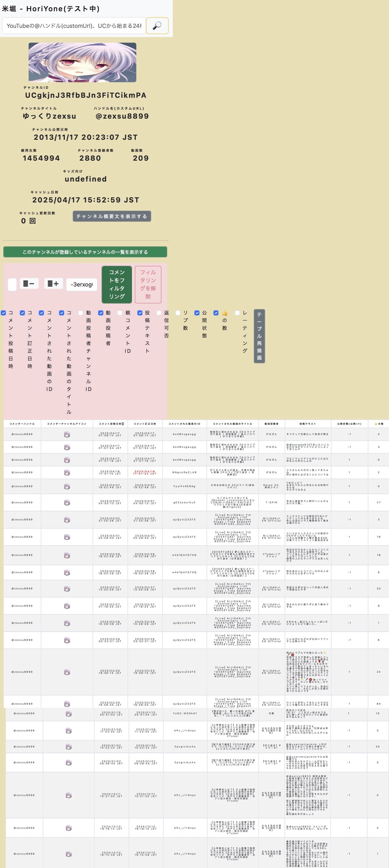Click the コメンターハンドル column header
This screenshot has width=389, height=868.
[22, 424]
